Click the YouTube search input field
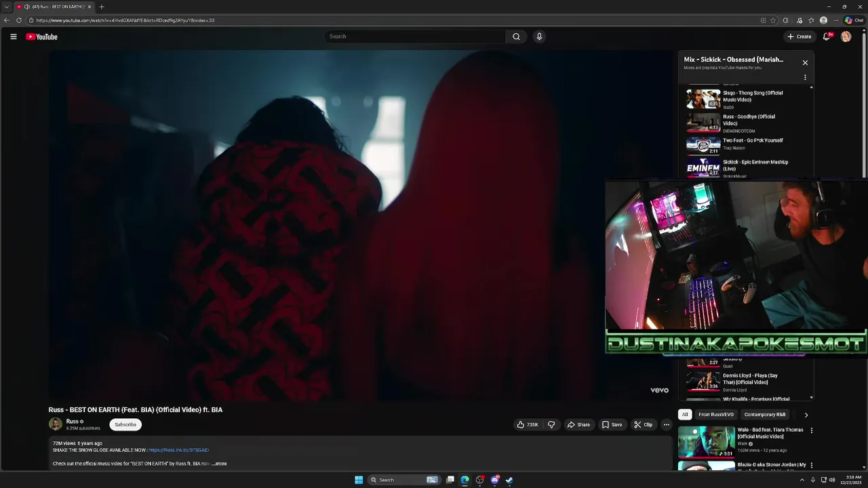Screen dimensions: 868x488 click(415, 37)
